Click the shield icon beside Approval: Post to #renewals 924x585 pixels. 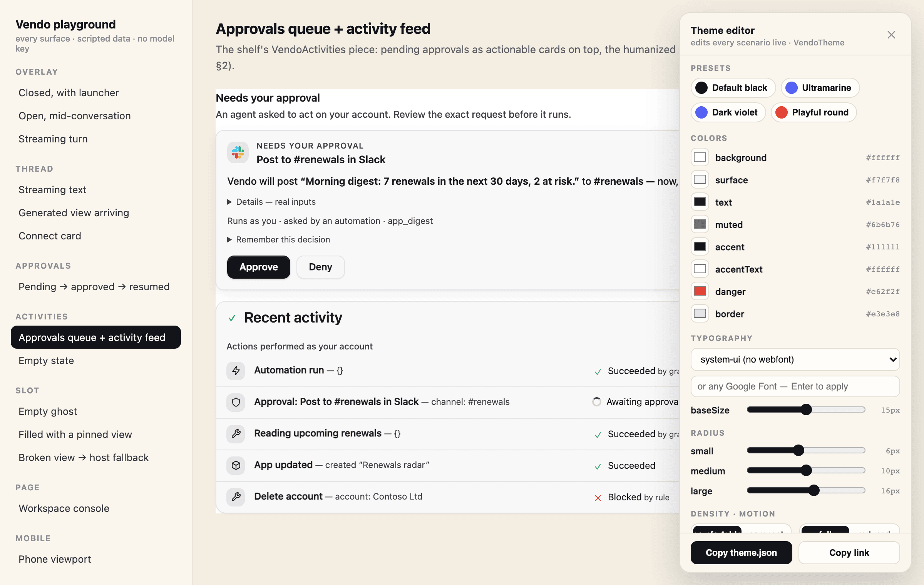236,402
